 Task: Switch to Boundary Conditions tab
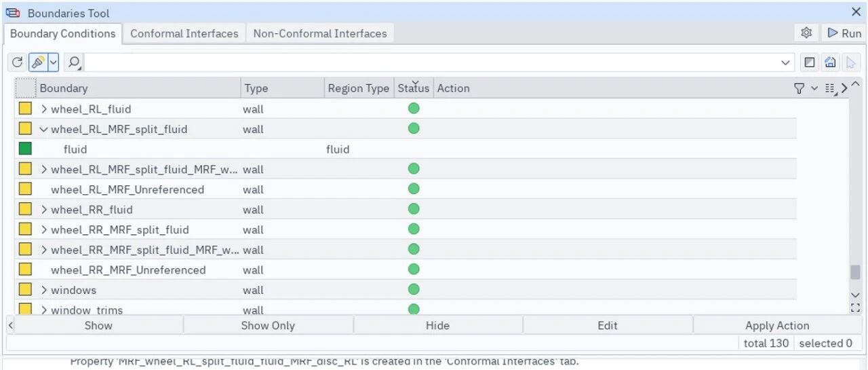click(x=62, y=33)
